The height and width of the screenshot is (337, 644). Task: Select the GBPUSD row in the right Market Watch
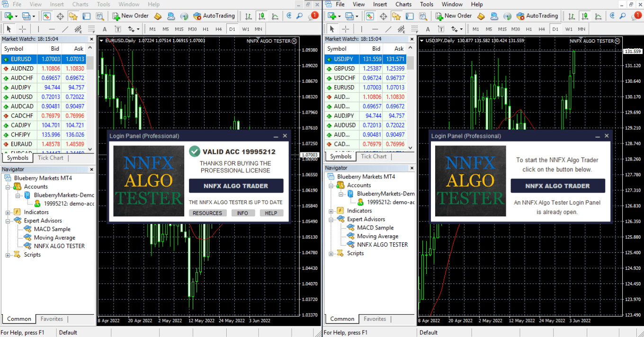[x=344, y=69]
